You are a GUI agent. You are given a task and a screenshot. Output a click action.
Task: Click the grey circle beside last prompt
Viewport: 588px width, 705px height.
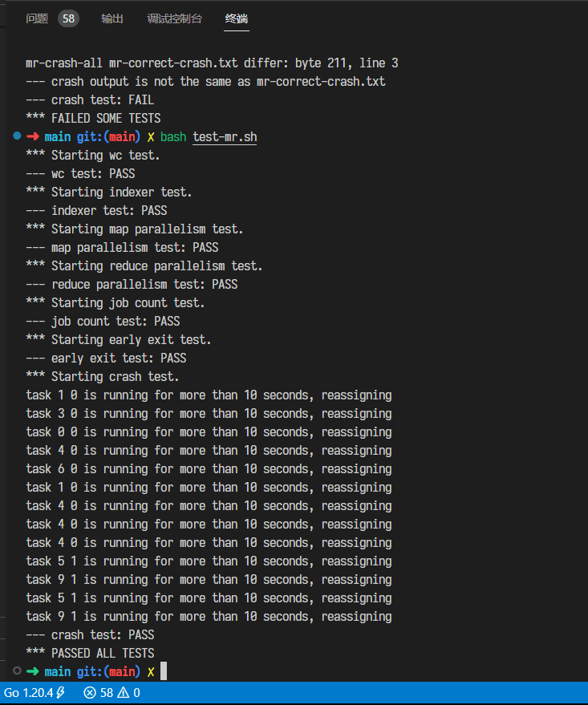tap(17, 671)
